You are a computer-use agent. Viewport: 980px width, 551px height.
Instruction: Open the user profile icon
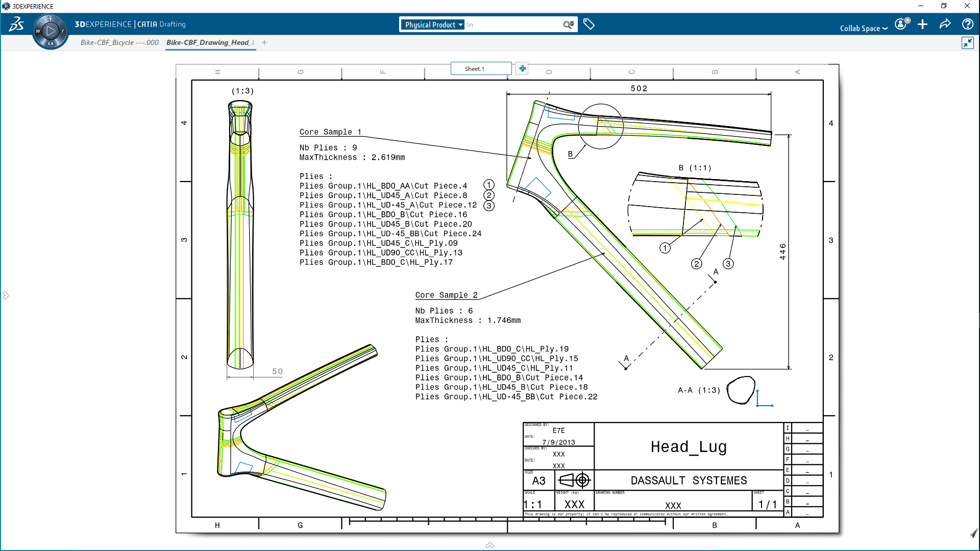(x=901, y=24)
